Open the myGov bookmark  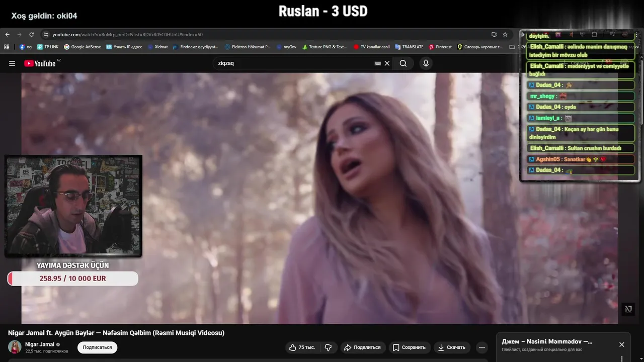coord(286,47)
